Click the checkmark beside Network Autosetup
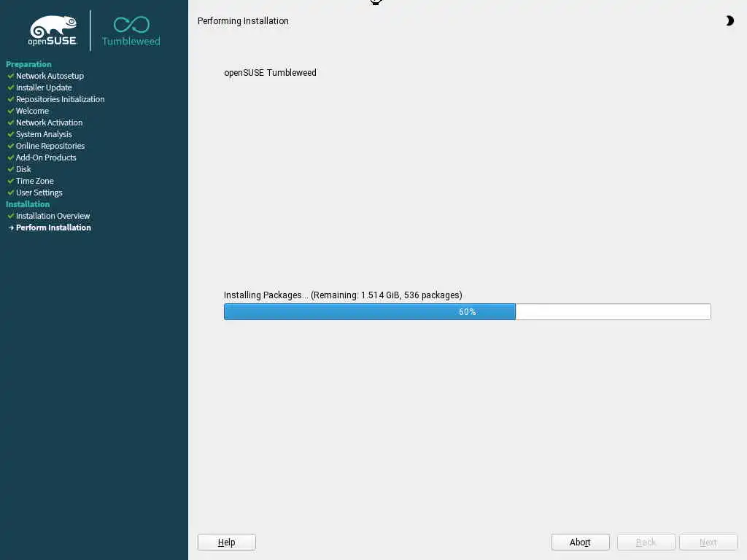 click(10, 76)
